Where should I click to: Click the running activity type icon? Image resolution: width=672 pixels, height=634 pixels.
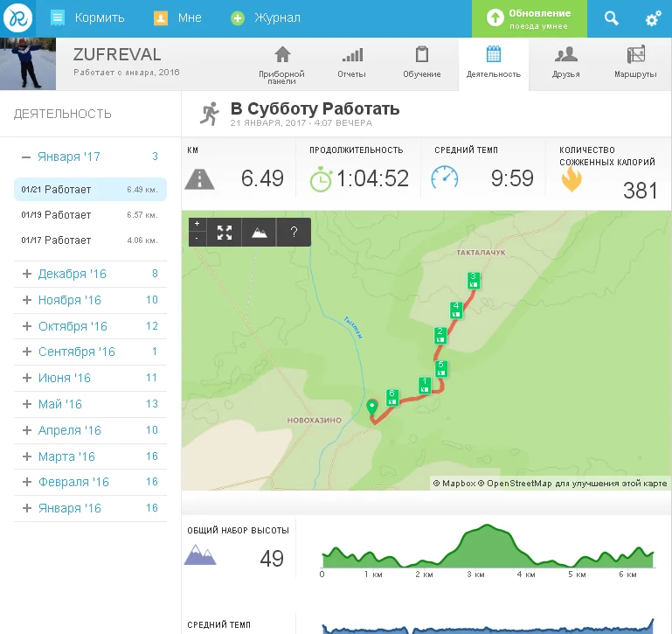[210, 114]
